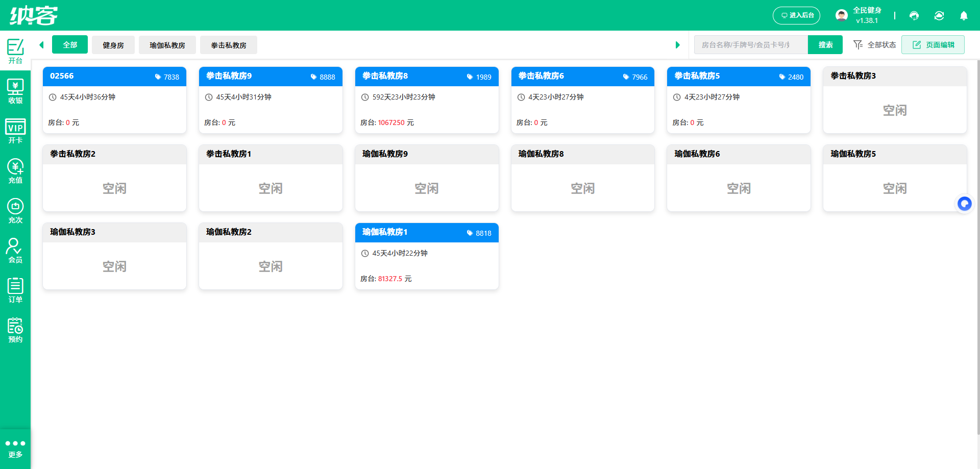Open the 瑜伽私教房1 occupied room card
The height and width of the screenshot is (469, 980).
pyautogui.click(x=427, y=256)
